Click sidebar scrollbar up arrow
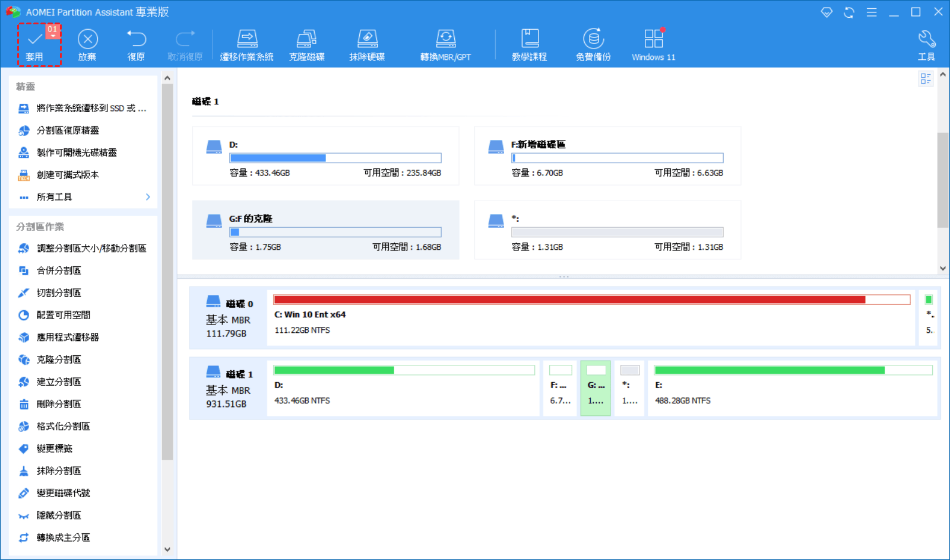This screenshot has height=560, width=950. [x=167, y=78]
